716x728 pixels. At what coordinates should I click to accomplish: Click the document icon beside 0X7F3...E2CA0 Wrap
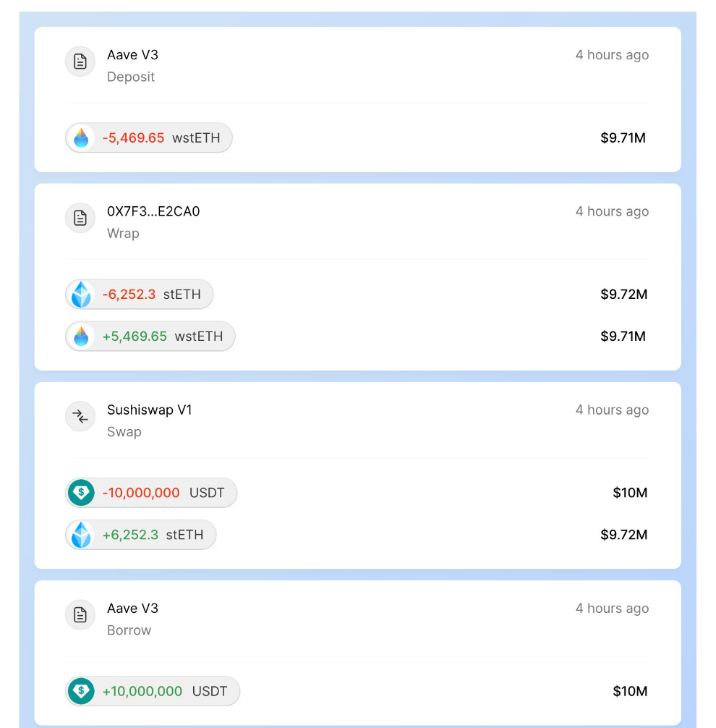click(x=80, y=218)
